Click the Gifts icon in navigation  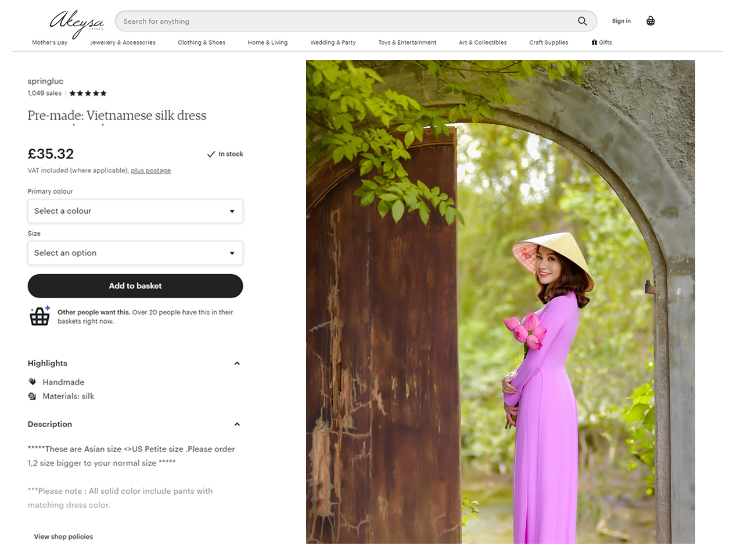click(x=594, y=42)
